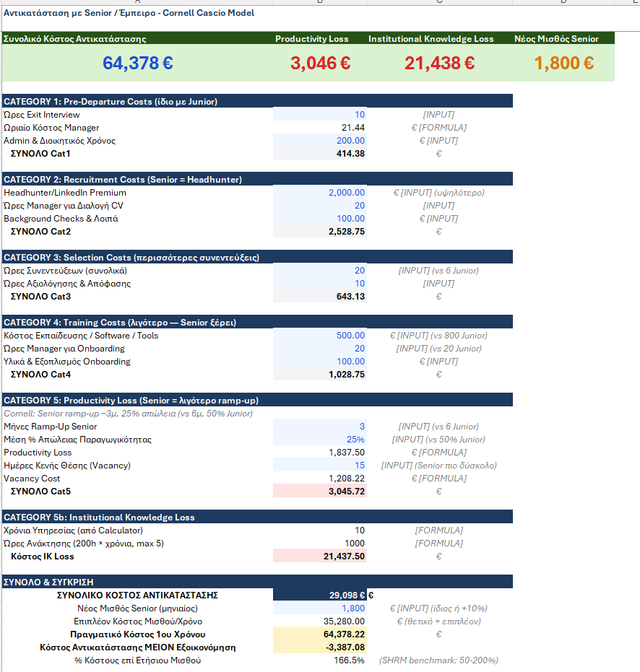Select the Headhunter/LinkedIn Premium 2,000.00 cell

[x=320, y=193]
